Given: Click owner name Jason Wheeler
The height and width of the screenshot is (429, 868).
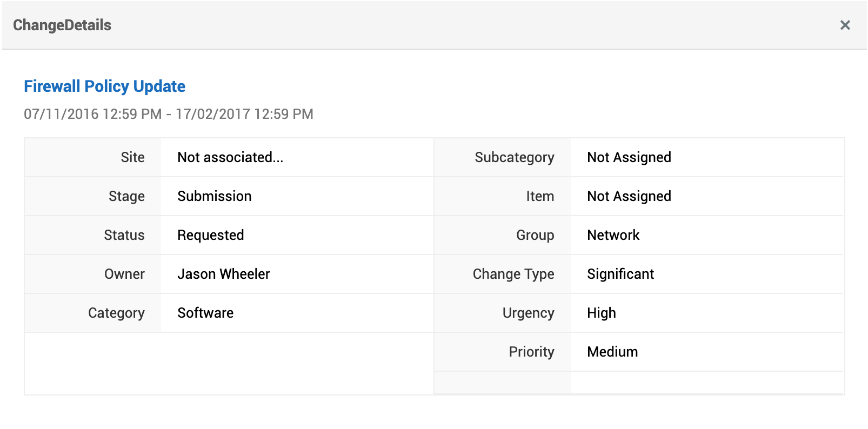Looking at the screenshot, I should pyautogui.click(x=224, y=274).
